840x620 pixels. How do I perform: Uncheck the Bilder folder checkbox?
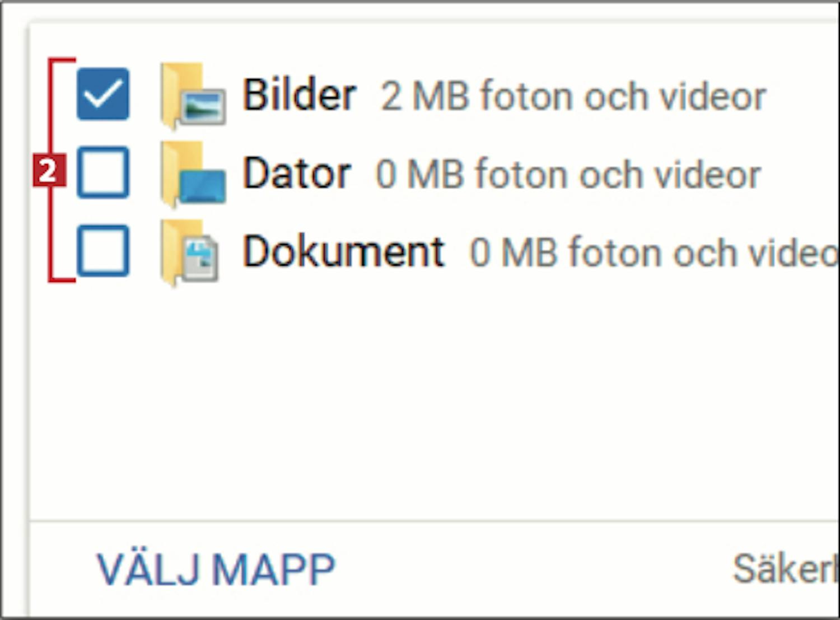(103, 94)
